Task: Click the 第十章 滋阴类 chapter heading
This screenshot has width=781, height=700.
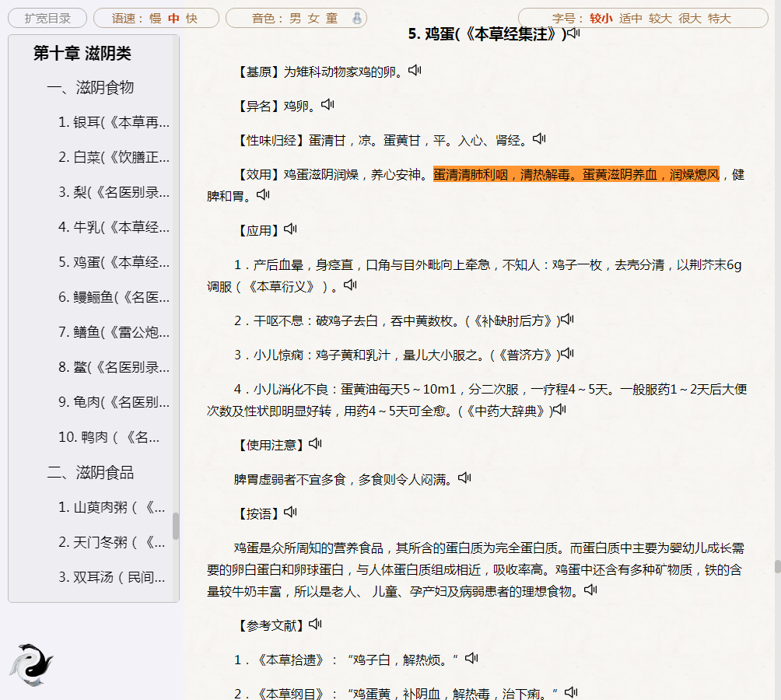Action: 82,53
